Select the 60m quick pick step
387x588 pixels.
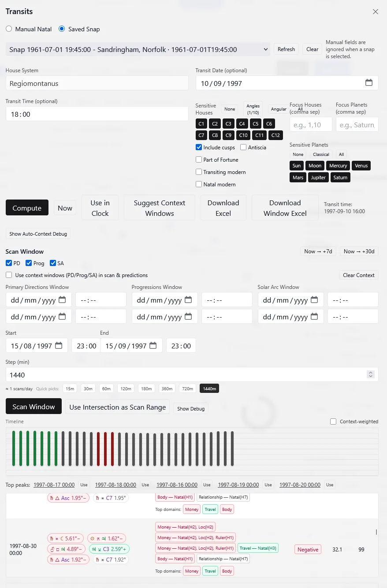pyautogui.click(x=106, y=388)
